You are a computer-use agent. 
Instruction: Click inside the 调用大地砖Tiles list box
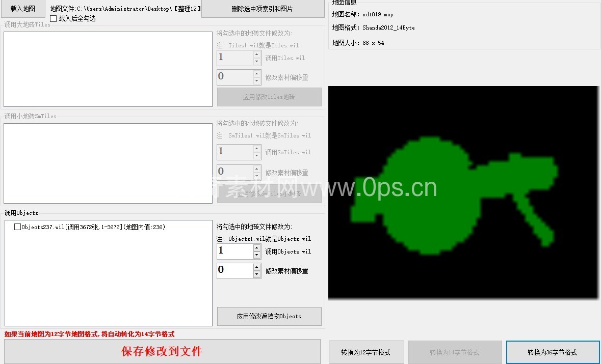108,69
